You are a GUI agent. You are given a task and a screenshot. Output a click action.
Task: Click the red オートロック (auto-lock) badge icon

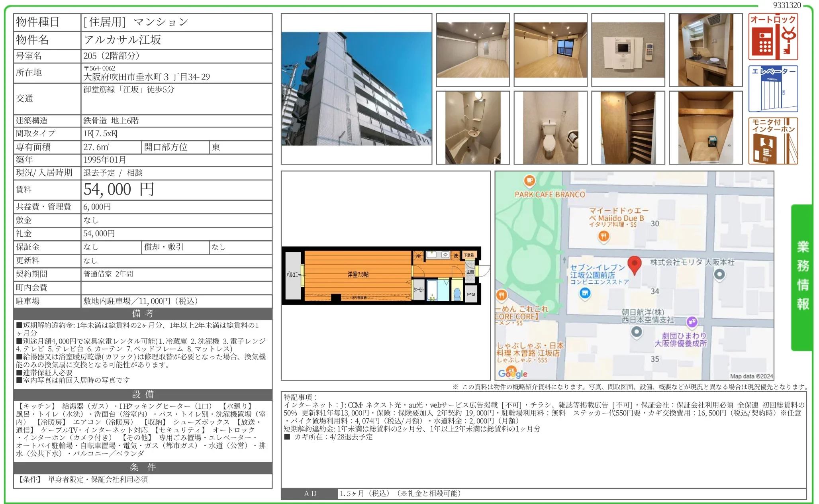(x=773, y=36)
